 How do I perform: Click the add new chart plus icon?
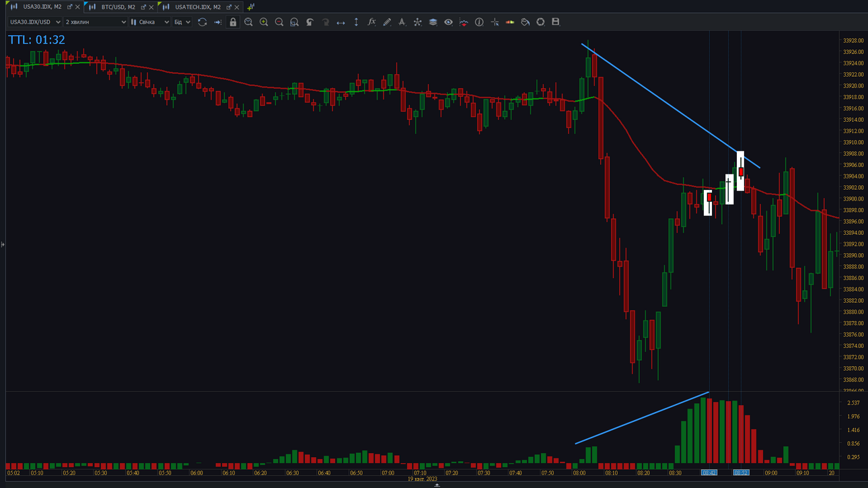(250, 7)
